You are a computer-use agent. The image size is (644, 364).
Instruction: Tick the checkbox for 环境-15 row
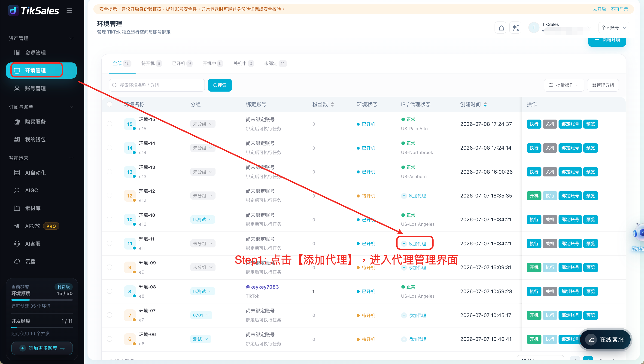pyautogui.click(x=109, y=124)
